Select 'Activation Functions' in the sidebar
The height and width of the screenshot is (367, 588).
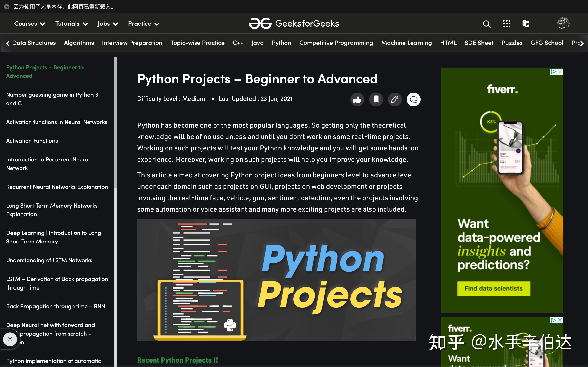tap(32, 140)
